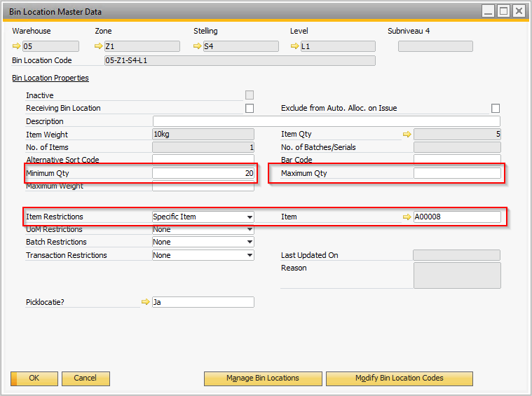The image size is (532, 396).
Task: Open the Item Restrictions dropdown
Action: coord(250,217)
